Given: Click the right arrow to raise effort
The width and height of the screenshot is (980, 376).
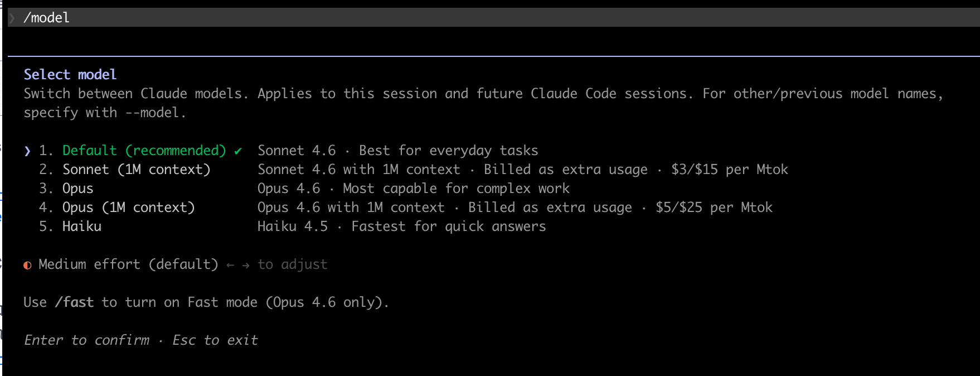Looking at the screenshot, I should pos(246,265).
